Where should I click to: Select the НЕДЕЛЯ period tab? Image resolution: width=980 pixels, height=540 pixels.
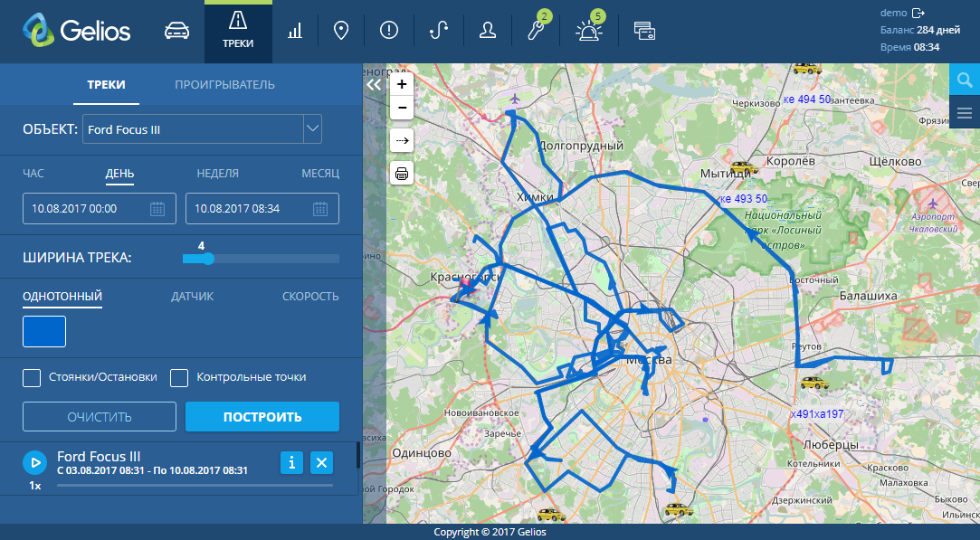(x=218, y=173)
